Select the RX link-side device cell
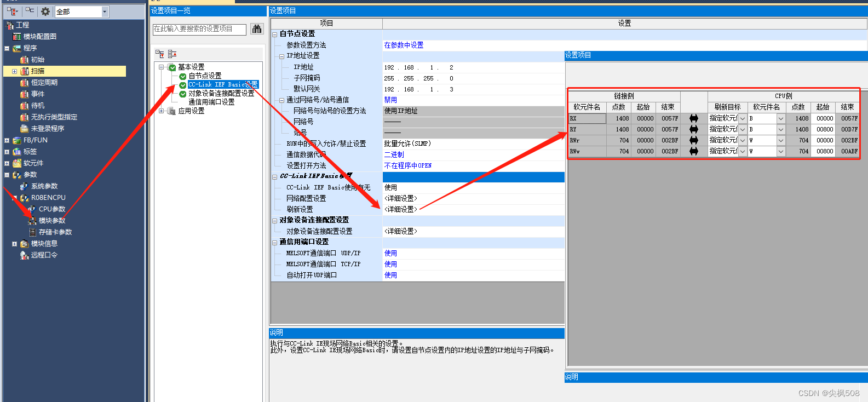The width and height of the screenshot is (868, 402). [588, 118]
